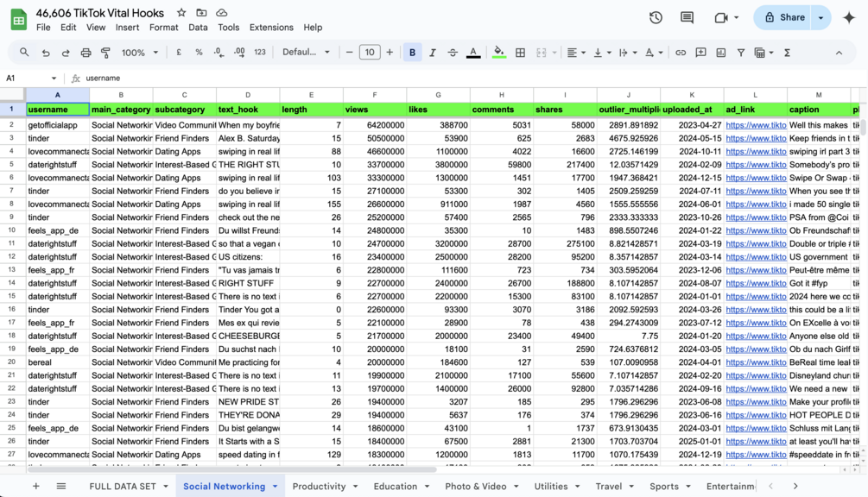Open the Share options arrow
This screenshot has height=497, width=868.
pos(821,18)
